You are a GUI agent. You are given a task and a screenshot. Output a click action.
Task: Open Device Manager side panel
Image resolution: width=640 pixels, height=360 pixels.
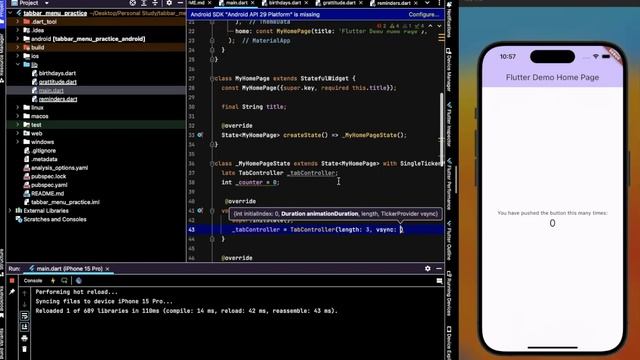[x=449, y=69]
